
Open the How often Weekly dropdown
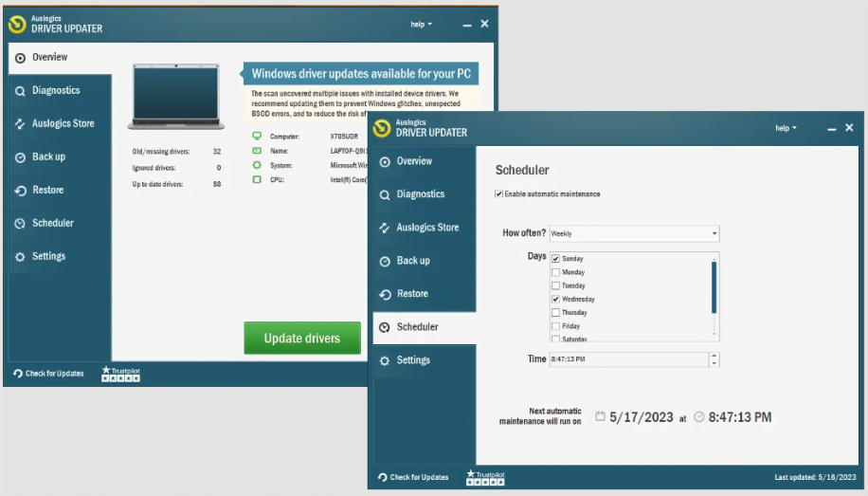634,233
